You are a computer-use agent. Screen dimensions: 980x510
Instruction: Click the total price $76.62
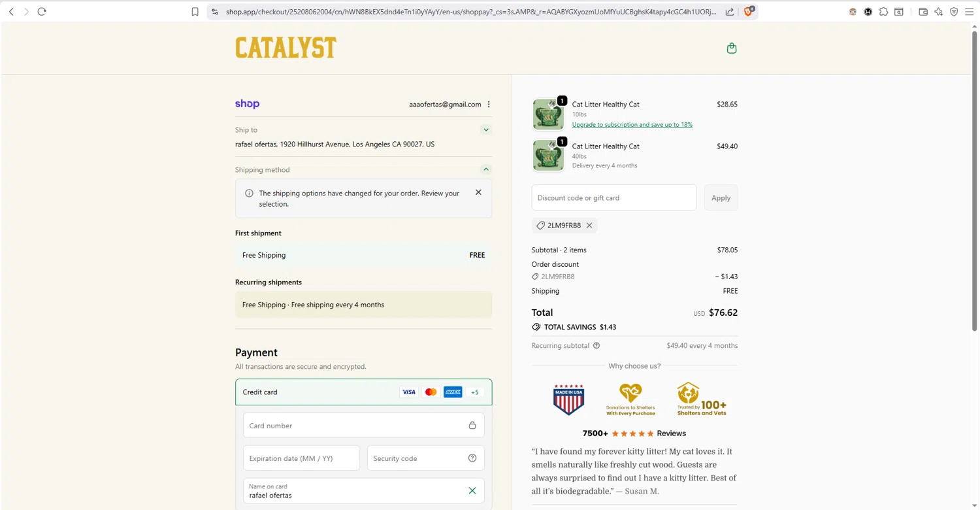pyautogui.click(x=723, y=313)
